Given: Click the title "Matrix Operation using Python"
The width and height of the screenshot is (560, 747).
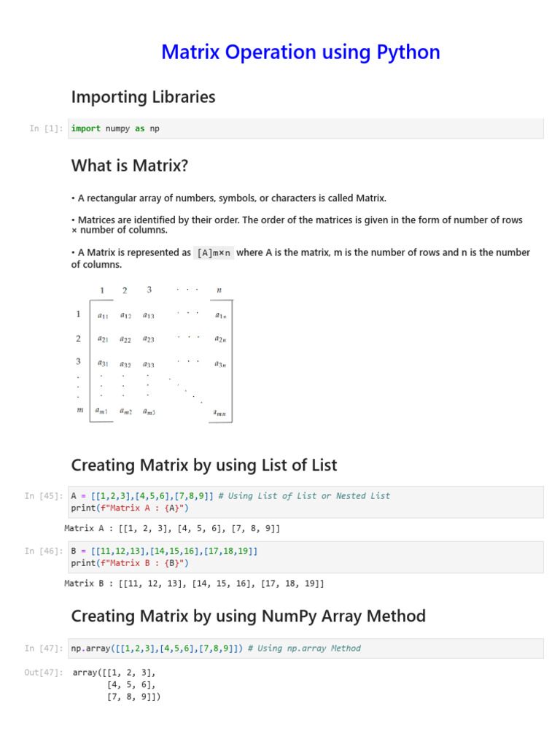Looking at the screenshot, I should 300,53.
